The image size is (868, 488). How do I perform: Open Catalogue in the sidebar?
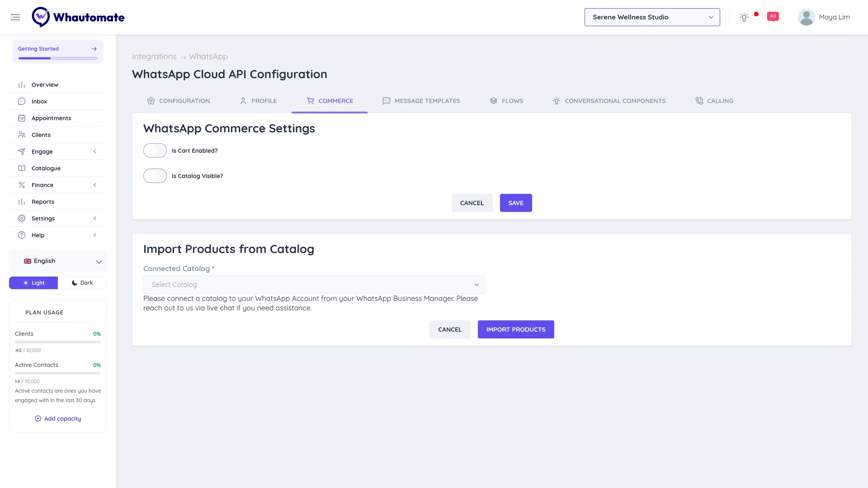(58, 169)
